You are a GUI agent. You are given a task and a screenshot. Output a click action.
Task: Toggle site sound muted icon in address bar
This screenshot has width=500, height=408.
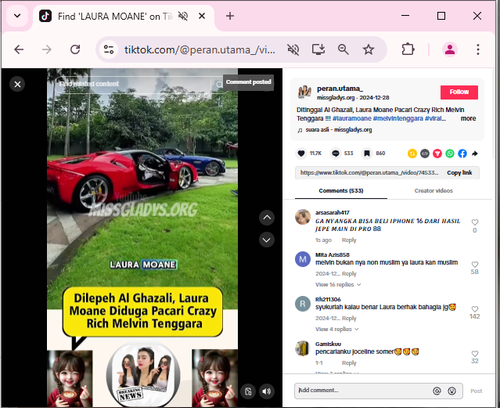click(293, 50)
